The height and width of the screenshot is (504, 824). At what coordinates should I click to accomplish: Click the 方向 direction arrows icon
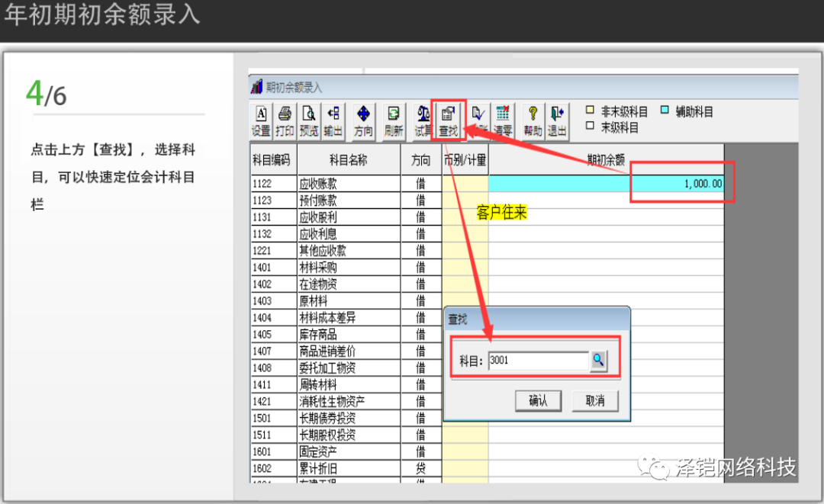tap(363, 121)
